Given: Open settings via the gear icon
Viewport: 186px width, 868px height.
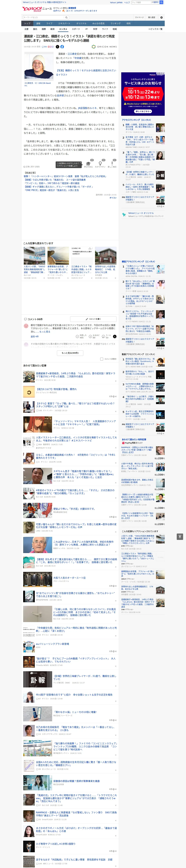Looking at the screenshot, I should (x=161, y=18).
